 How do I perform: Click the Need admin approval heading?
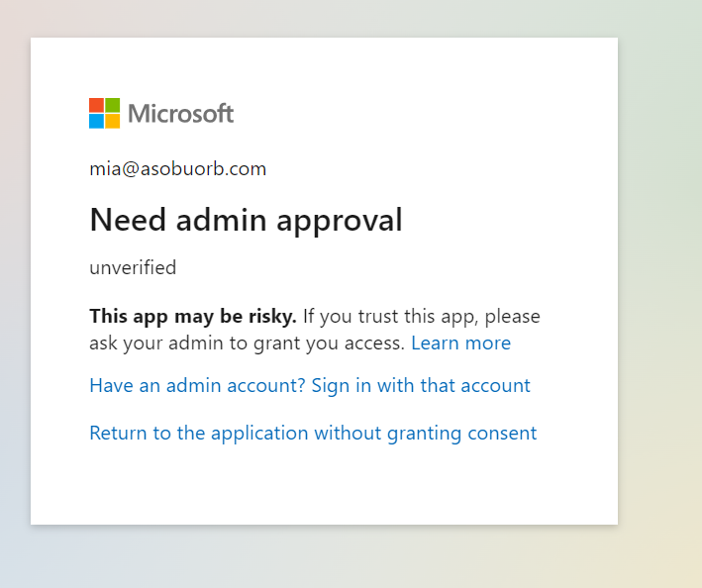click(x=246, y=220)
